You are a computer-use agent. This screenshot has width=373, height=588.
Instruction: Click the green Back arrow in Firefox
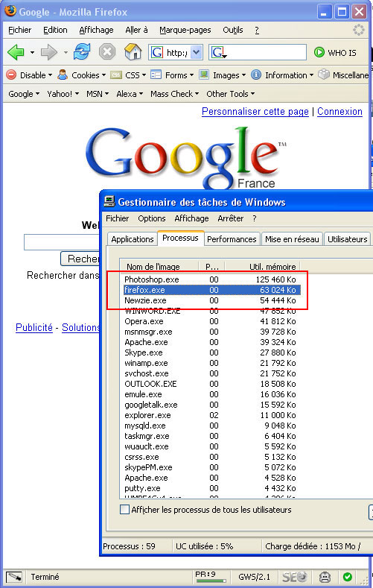(x=16, y=52)
